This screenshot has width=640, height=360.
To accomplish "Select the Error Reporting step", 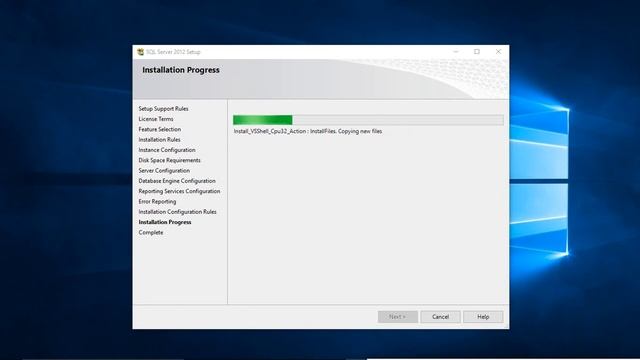I will tap(157, 201).
